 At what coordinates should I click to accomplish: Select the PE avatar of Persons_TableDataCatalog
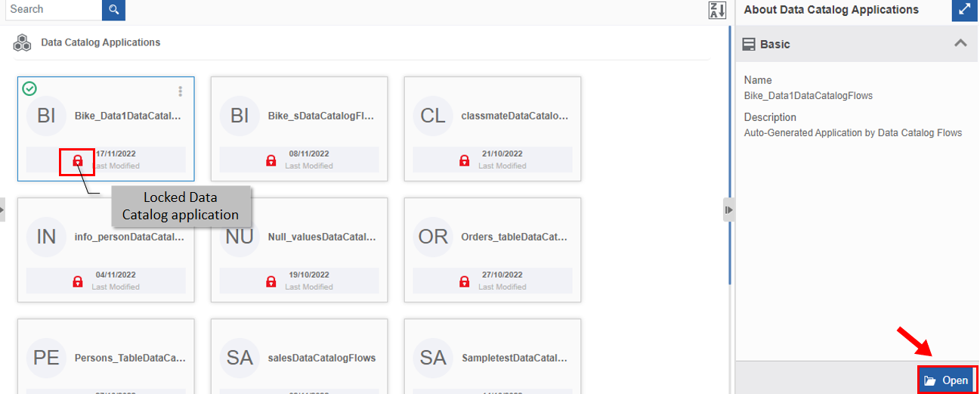[x=47, y=358]
